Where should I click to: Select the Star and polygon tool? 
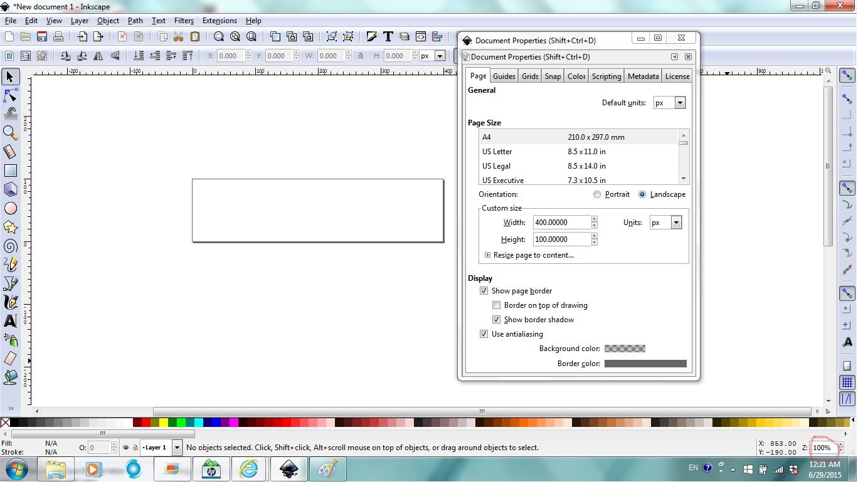pos(11,227)
